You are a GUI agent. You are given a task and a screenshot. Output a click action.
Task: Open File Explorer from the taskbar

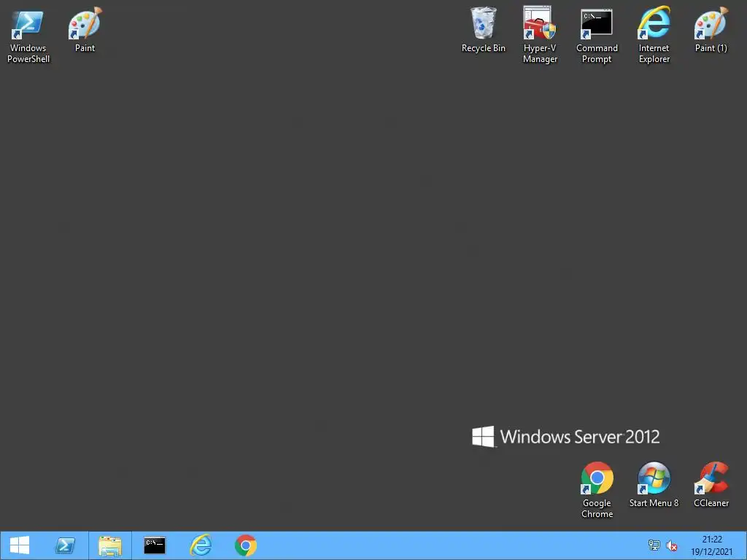110,545
